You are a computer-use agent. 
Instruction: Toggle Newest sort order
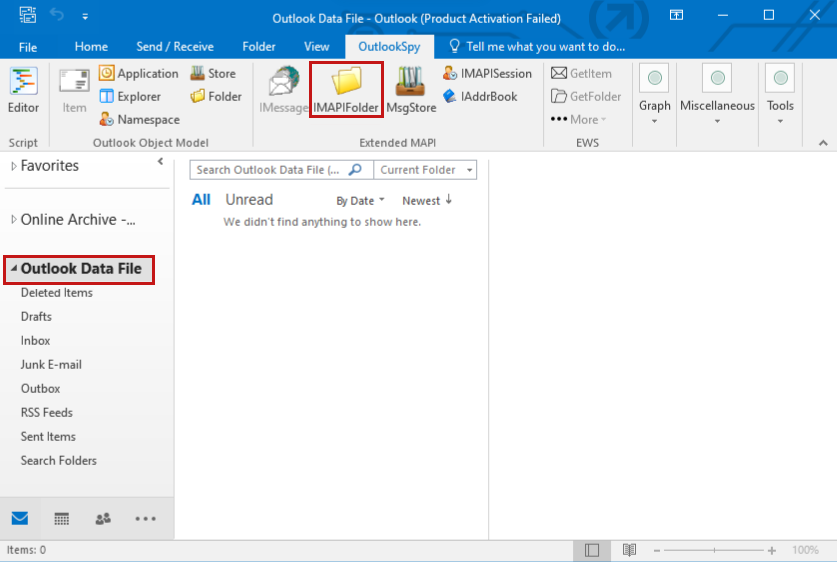tap(427, 201)
